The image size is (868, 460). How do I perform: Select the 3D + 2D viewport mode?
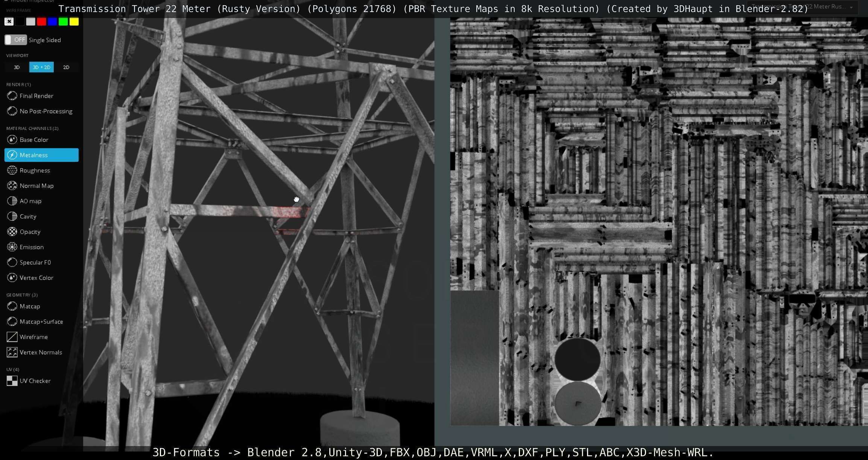tap(41, 67)
